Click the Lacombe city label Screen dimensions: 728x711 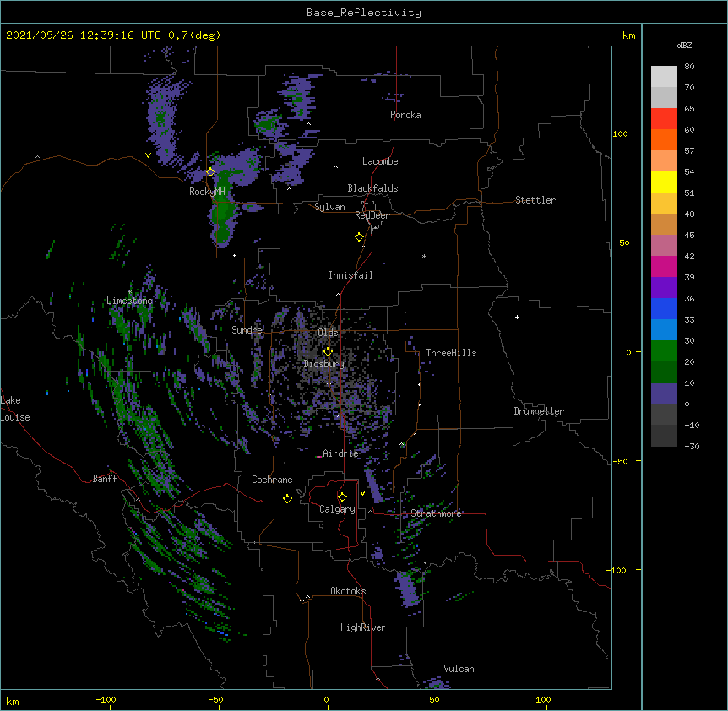380,161
